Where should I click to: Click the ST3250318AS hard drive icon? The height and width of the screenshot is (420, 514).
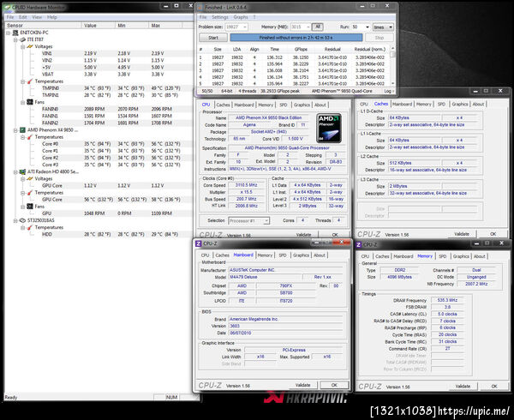click(x=22, y=220)
